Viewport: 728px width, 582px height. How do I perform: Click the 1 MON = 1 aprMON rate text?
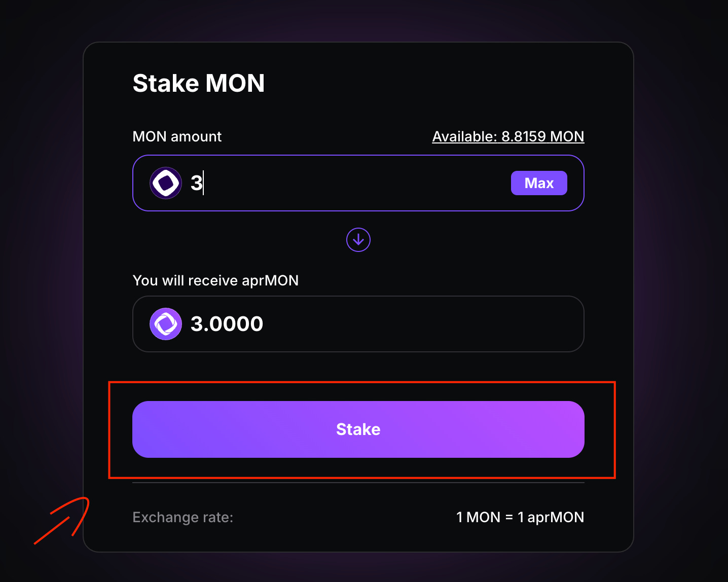tap(520, 517)
